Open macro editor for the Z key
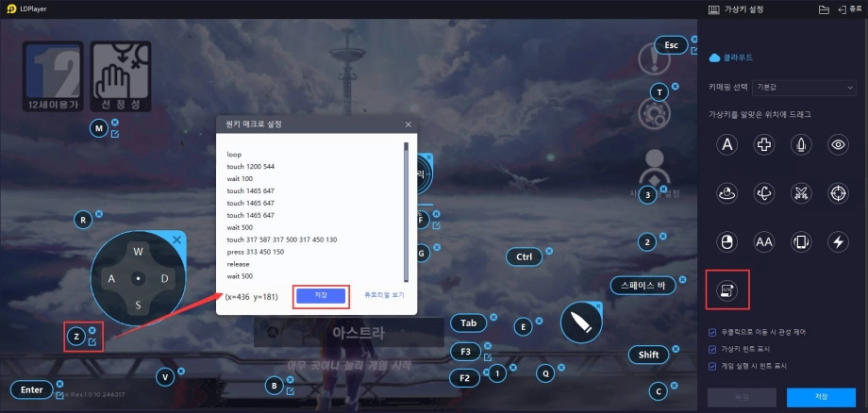This screenshot has height=413, width=868. tap(92, 342)
